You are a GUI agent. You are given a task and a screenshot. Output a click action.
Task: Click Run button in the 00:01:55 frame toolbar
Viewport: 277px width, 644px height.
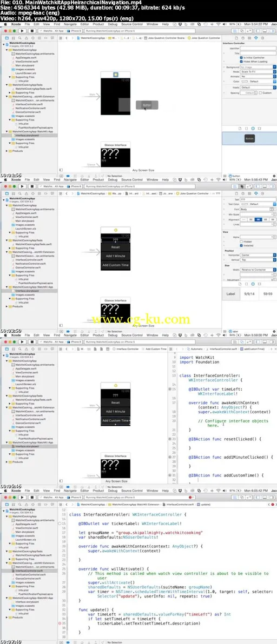[x=22, y=31]
